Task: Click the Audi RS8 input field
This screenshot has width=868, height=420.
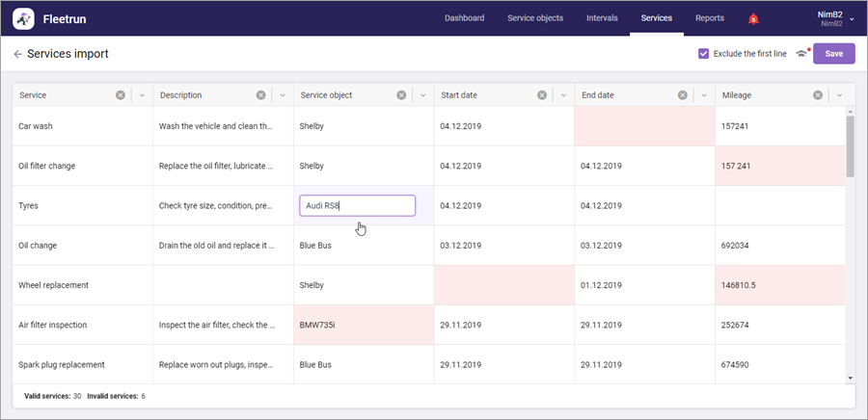Action: (357, 205)
